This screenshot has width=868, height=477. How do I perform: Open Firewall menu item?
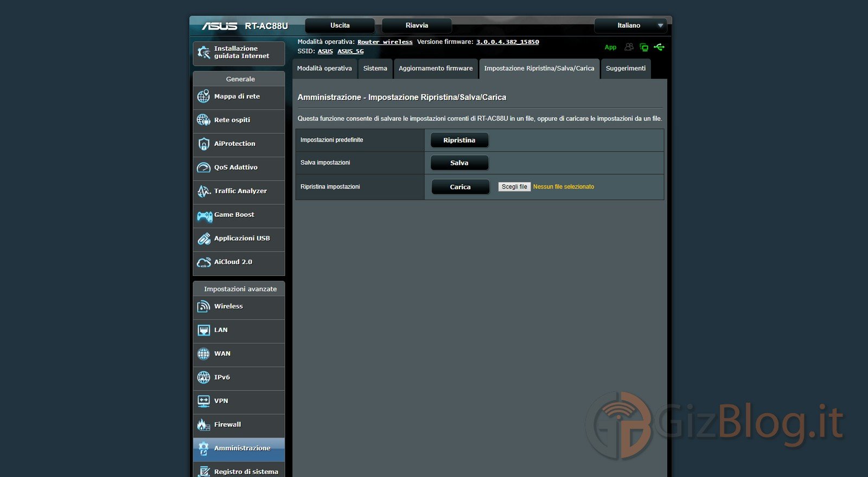[239, 425]
